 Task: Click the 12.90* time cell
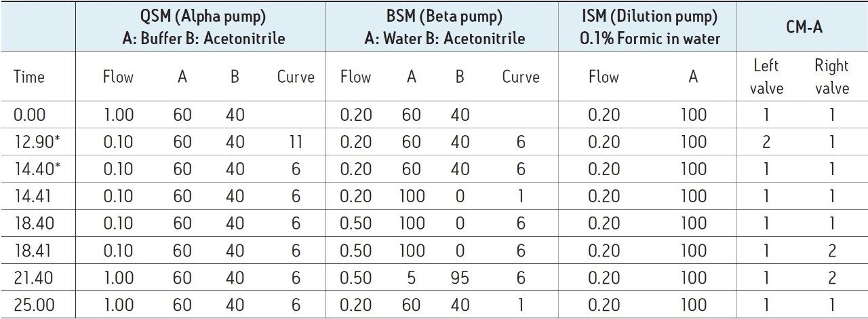[33, 142]
